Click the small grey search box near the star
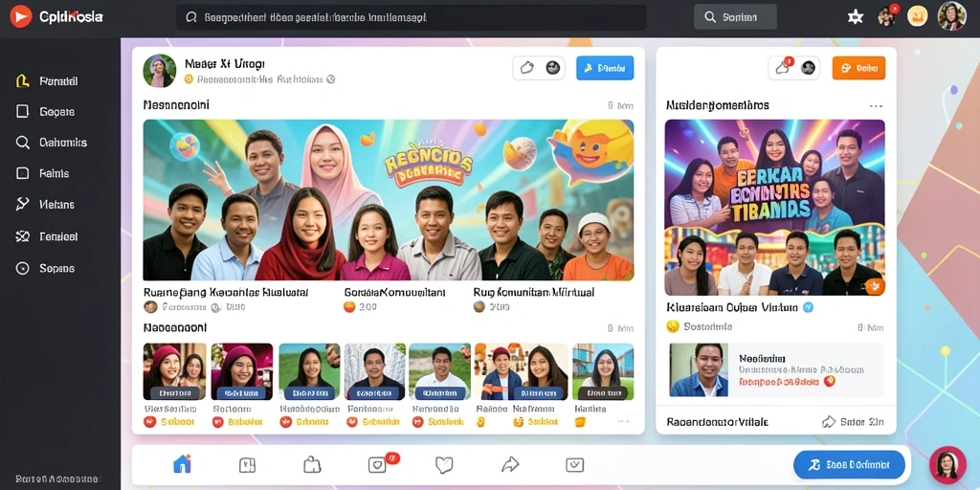 [x=735, y=17]
